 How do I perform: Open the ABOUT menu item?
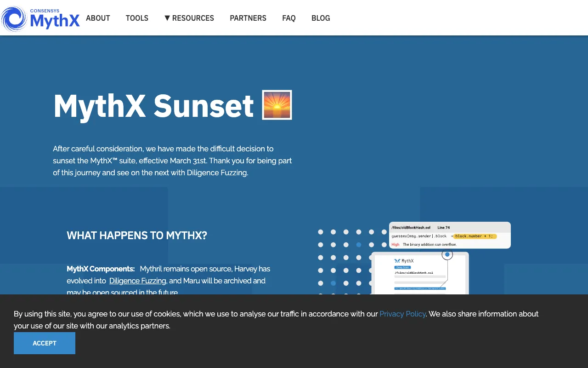coord(98,18)
